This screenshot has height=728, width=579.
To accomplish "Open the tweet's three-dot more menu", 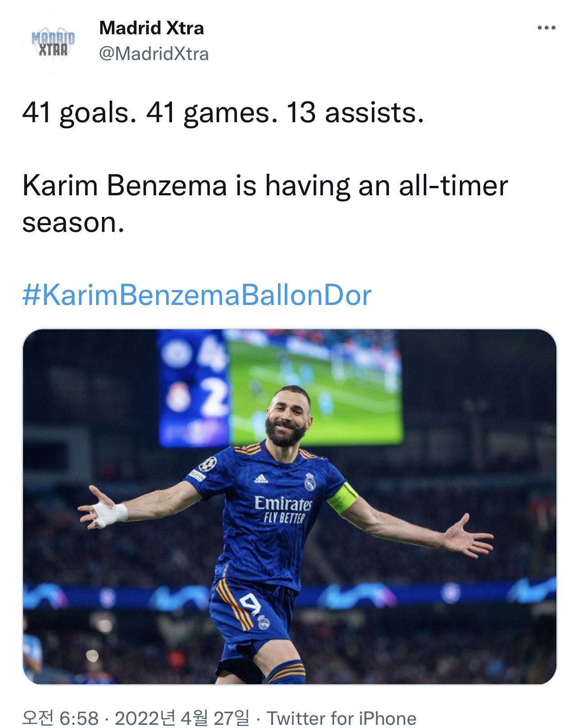I will (x=547, y=28).
